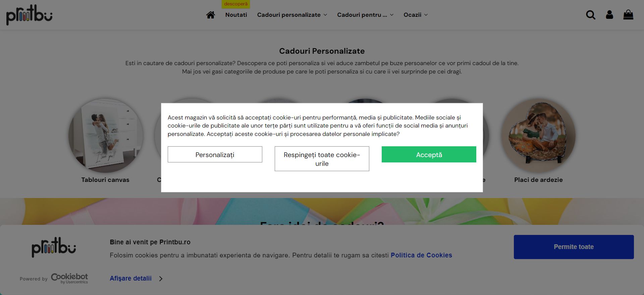Click Respingeți toate cookie-urile button
The image size is (644, 295).
322,159
